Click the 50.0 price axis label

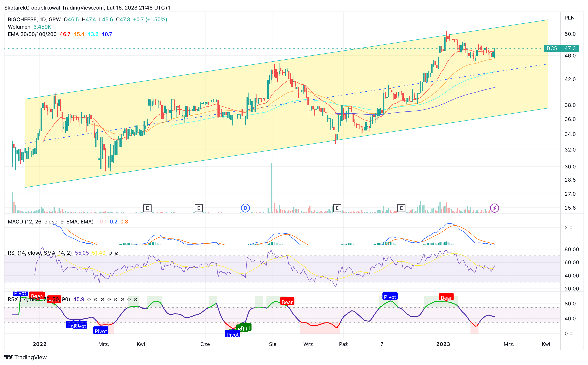pos(570,34)
